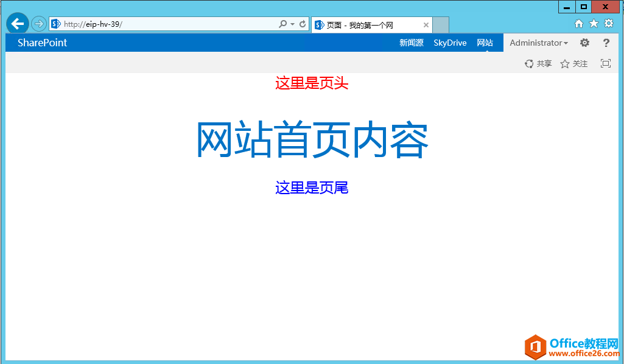
Task: Navigate back with the blue arrow
Action: point(17,23)
